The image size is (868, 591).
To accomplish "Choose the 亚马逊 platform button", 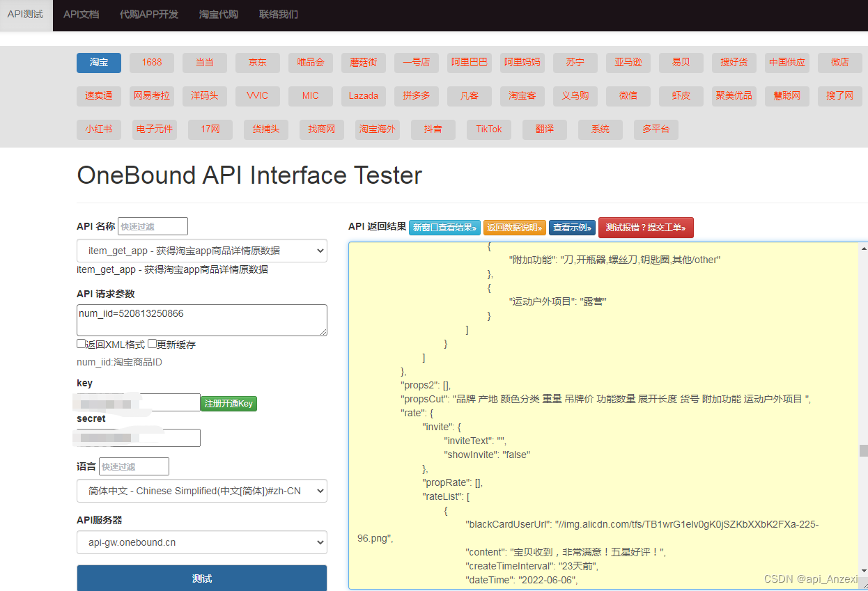I will [628, 63].
